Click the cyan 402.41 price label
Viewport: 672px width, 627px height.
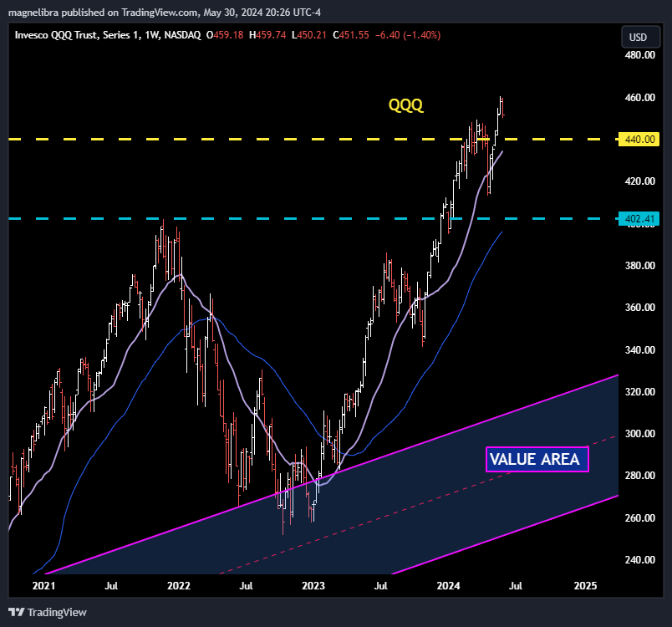639,219
